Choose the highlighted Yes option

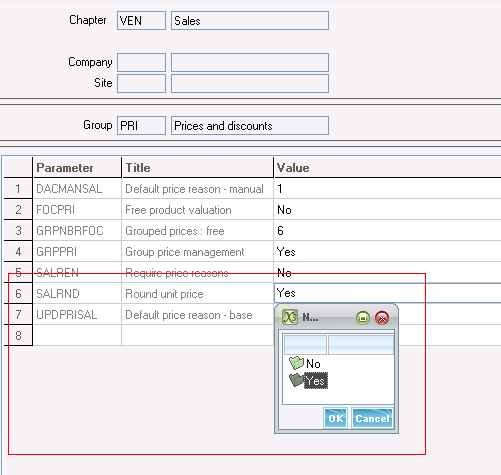tap(316, 381)
